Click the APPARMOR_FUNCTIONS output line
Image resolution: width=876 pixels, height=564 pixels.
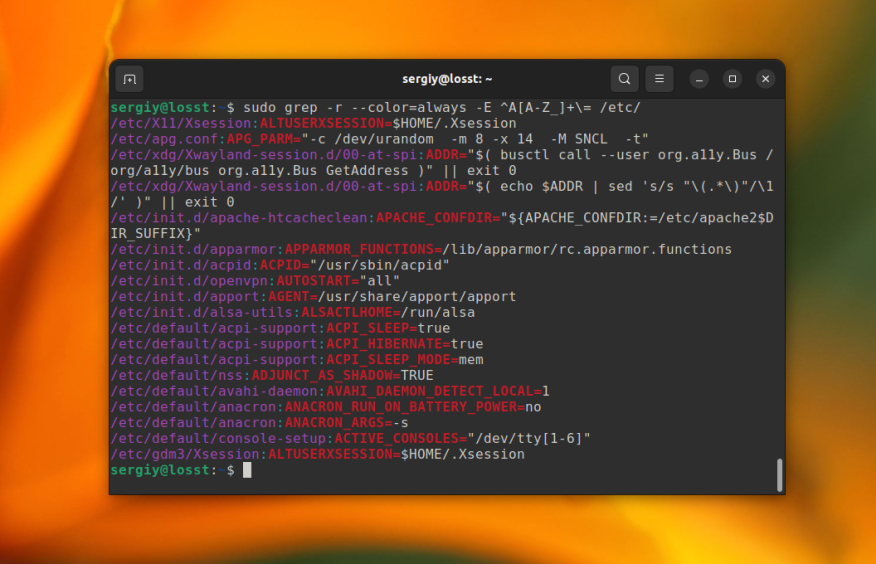click(421, 249)
